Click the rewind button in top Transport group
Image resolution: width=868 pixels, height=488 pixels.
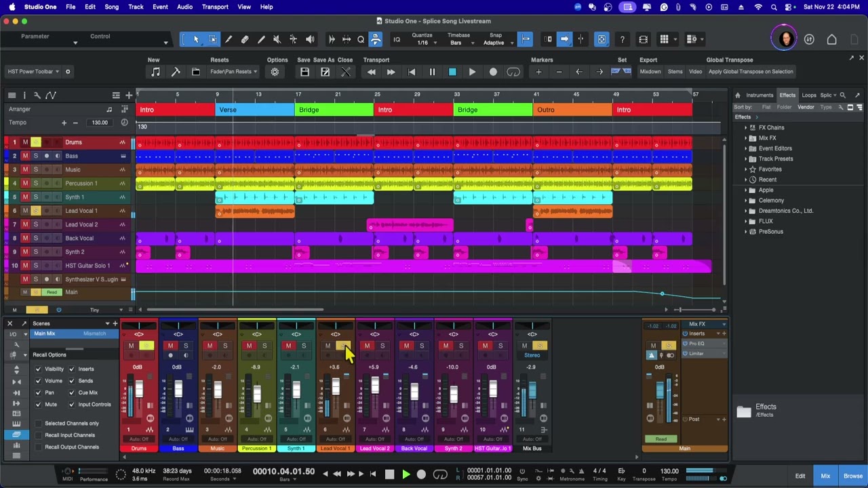tap(371, 72)
